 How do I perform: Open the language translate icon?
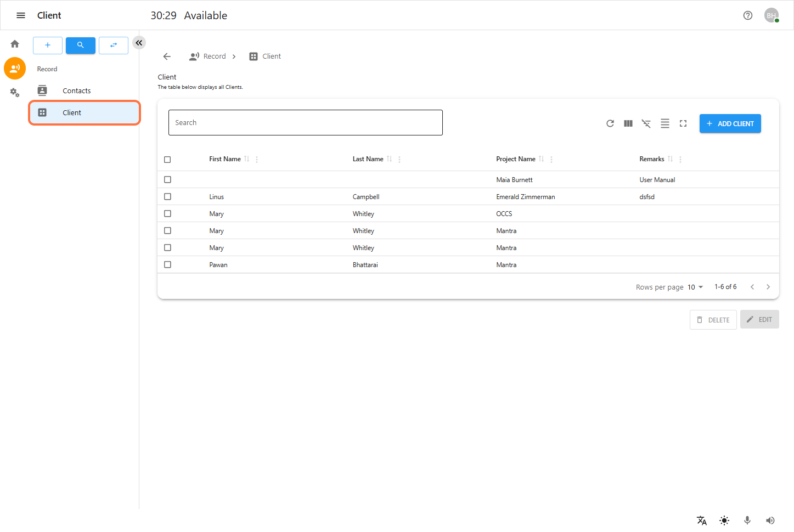pos(701,520)
